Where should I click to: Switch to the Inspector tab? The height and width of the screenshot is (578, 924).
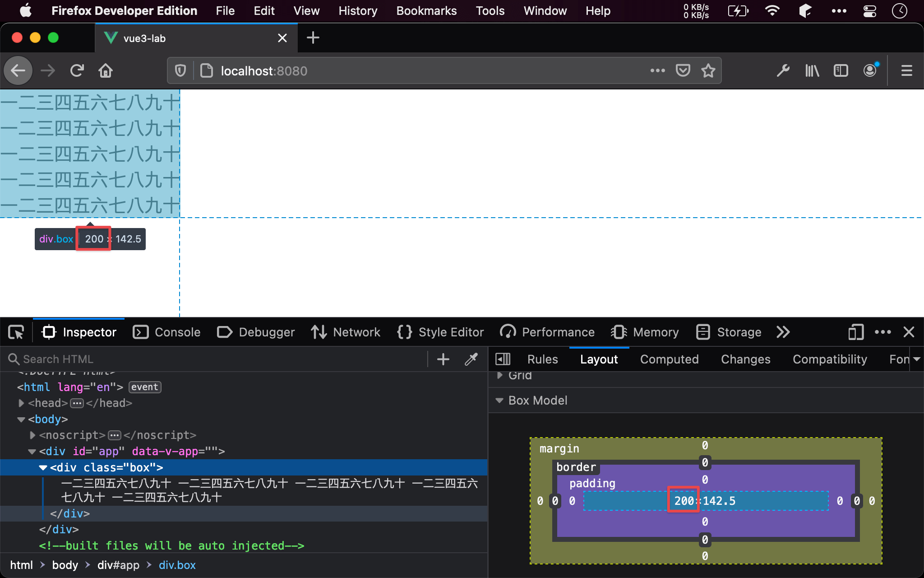(x=79, y=332)
